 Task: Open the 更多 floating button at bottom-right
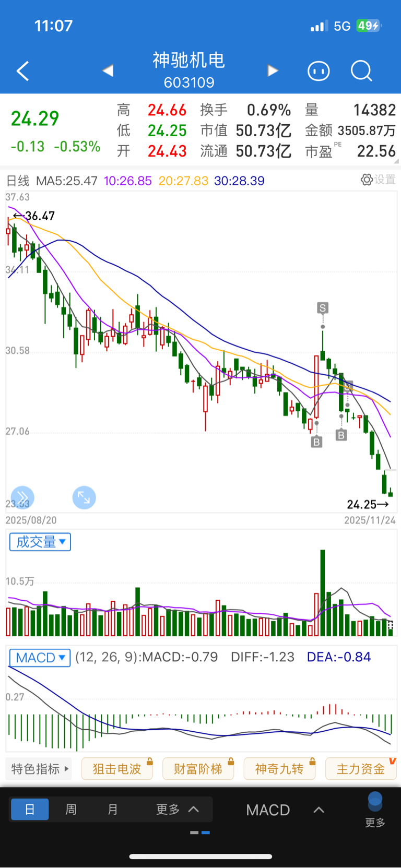[375, 809]
